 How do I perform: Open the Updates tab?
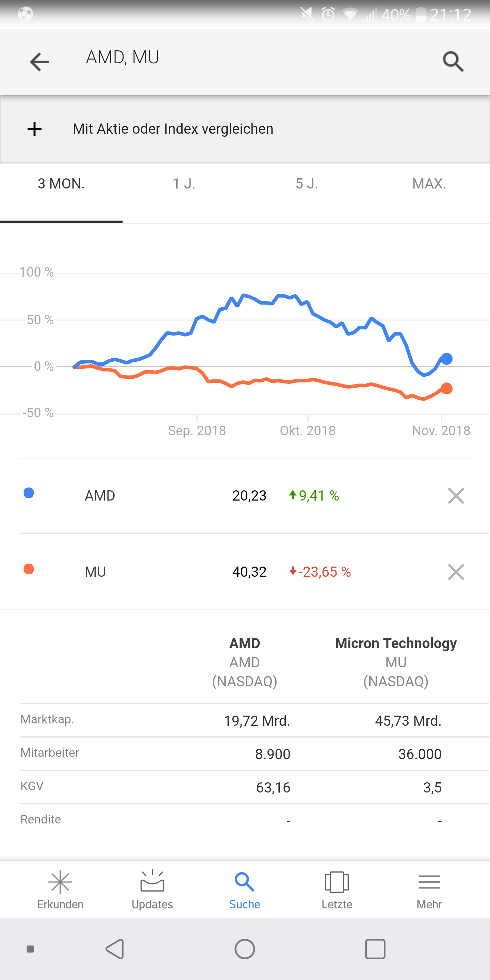(152, 889)
